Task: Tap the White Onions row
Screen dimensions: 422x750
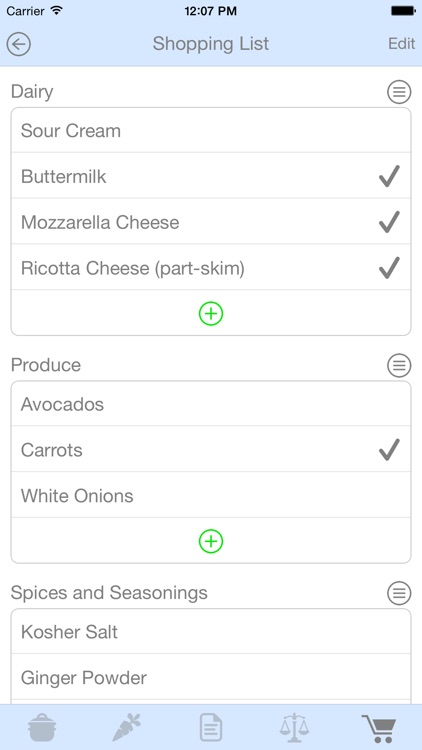Action: point(211,496)
